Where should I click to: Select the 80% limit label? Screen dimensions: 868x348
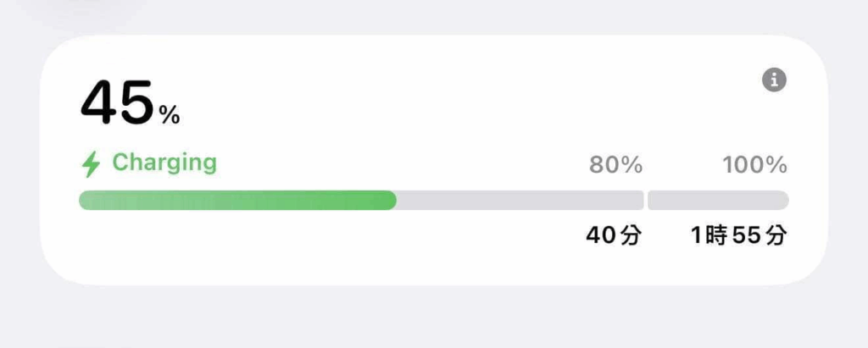[615, 165]
